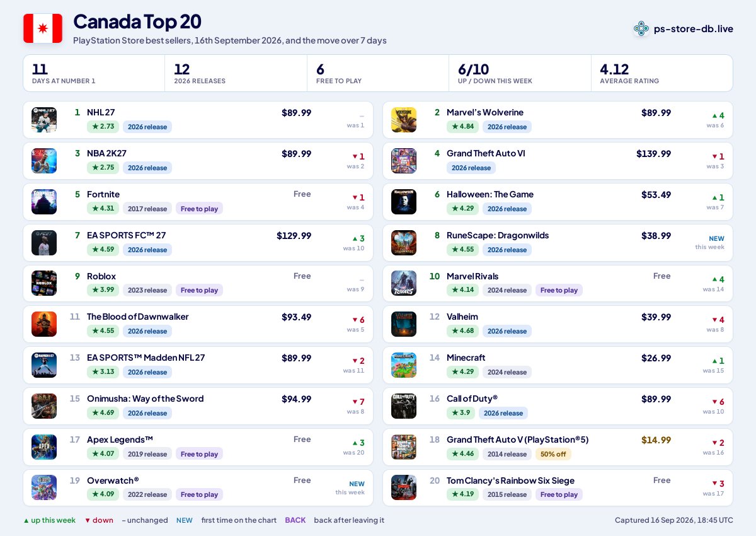Open the Grand Theft Auto V cover art
Viewport: 756px width, 536px height.
point(404,447)
